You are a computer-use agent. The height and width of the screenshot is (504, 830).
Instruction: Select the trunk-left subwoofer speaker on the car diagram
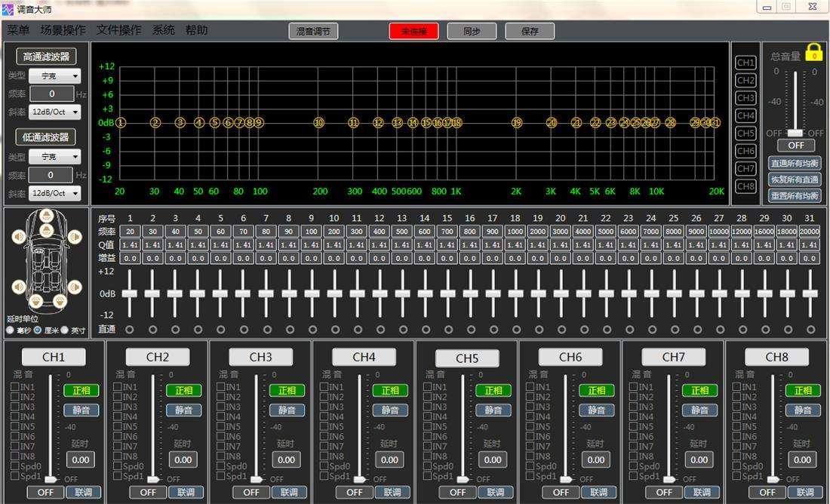click(x=35, y=301)
